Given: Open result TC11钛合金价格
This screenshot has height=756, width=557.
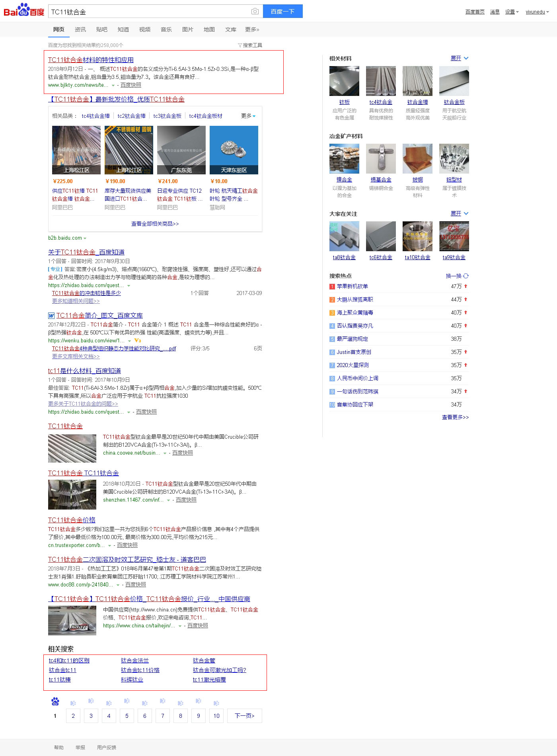Looking at the screenshot, I should point(72,520).
